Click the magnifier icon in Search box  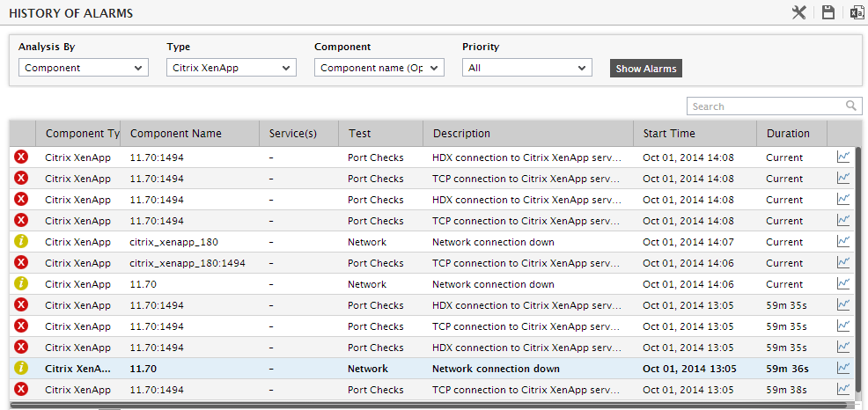(851, 106)
